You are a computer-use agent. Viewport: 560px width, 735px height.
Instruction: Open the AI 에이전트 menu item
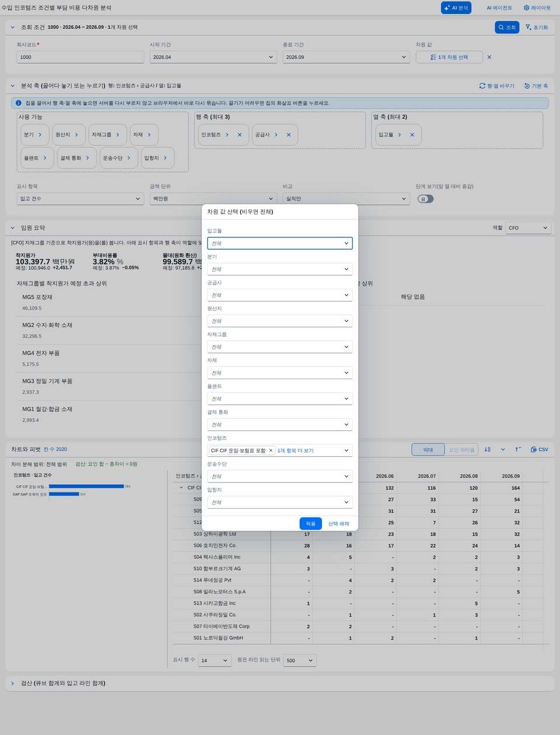(x=499, y=8)
